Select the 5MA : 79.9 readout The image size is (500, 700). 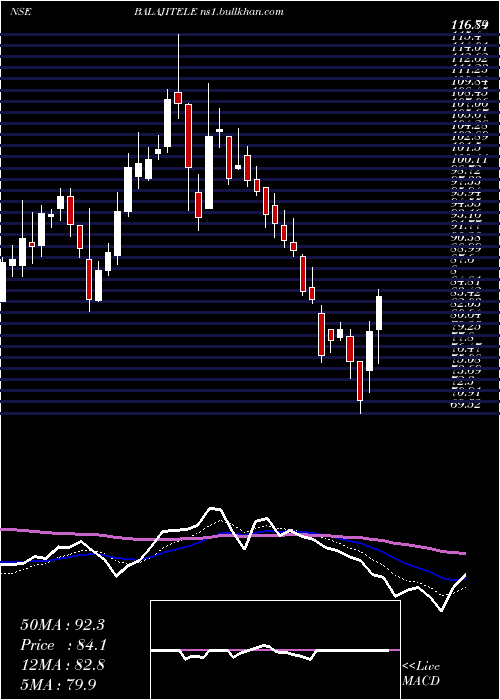pyautogui.click(x=58, y=684)
